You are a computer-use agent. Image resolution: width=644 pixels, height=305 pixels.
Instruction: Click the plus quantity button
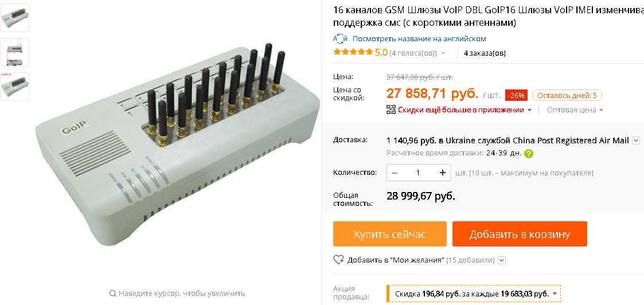442,173
